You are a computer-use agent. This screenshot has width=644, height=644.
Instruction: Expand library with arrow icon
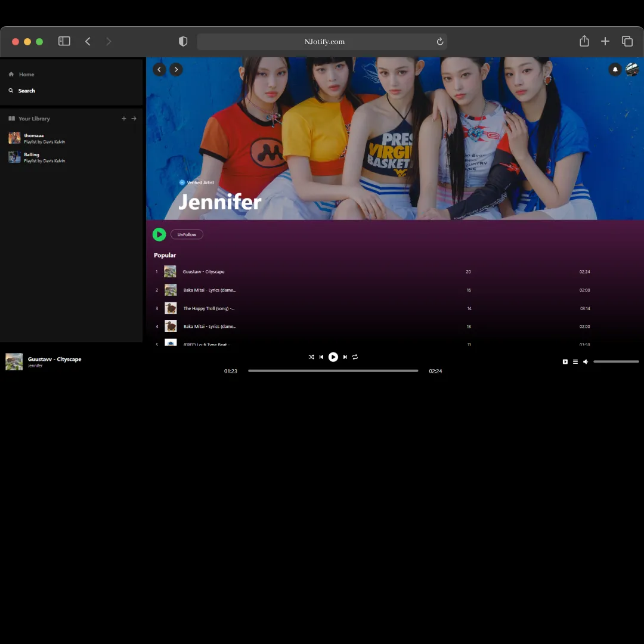pos(134,118)
